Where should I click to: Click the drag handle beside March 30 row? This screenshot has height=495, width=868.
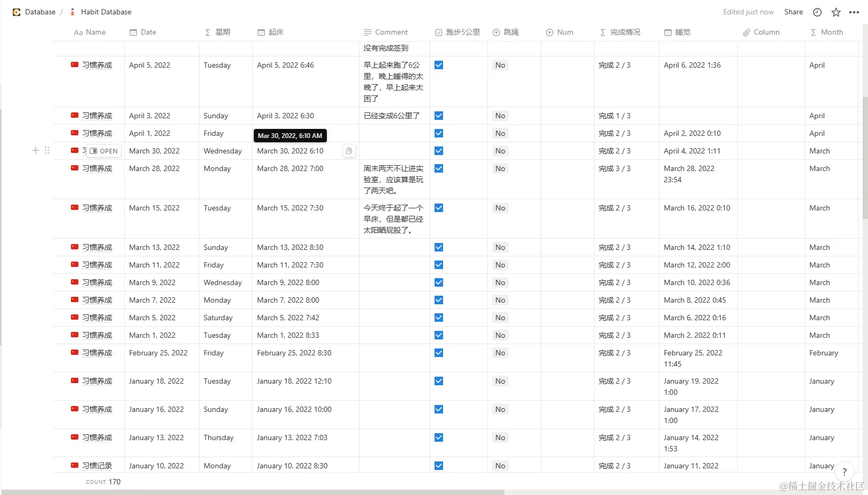tap(47, 151)
